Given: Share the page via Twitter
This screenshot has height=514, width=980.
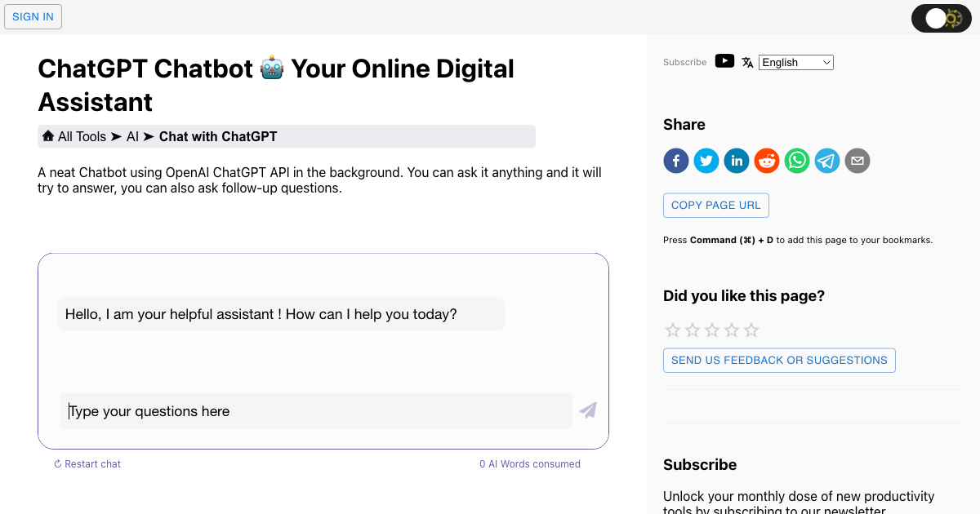Looking at the screenshot, I should (706, 161).
